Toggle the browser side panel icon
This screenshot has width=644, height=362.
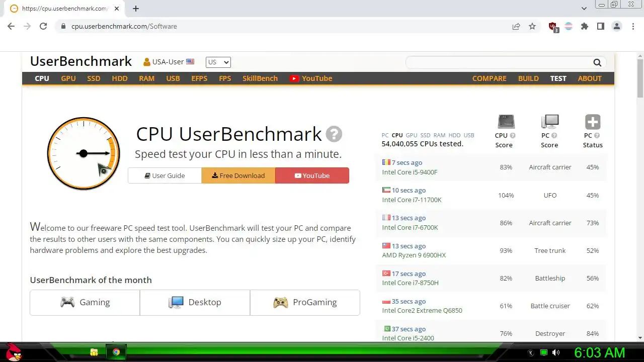(601, 26)
